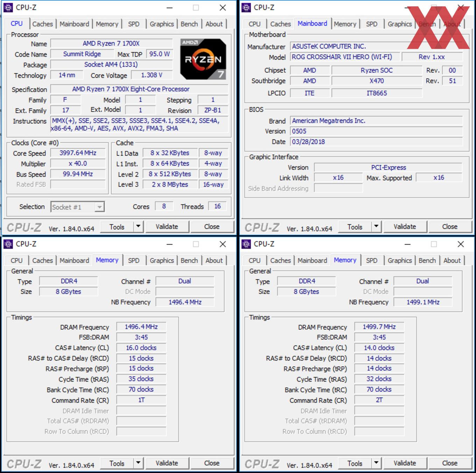Open Tools dropdown arrow in CPU window

pyautogui.click(x=138, y=227)
